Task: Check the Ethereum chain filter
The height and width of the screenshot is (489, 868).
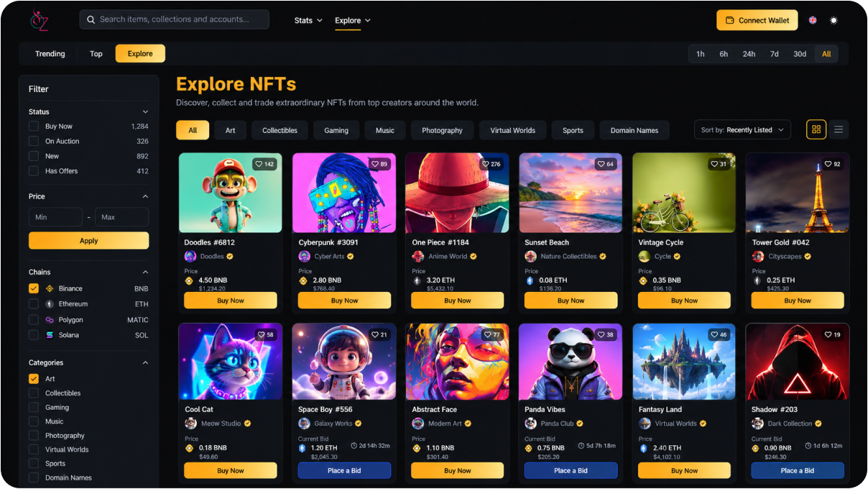Action: coord(34,304)
